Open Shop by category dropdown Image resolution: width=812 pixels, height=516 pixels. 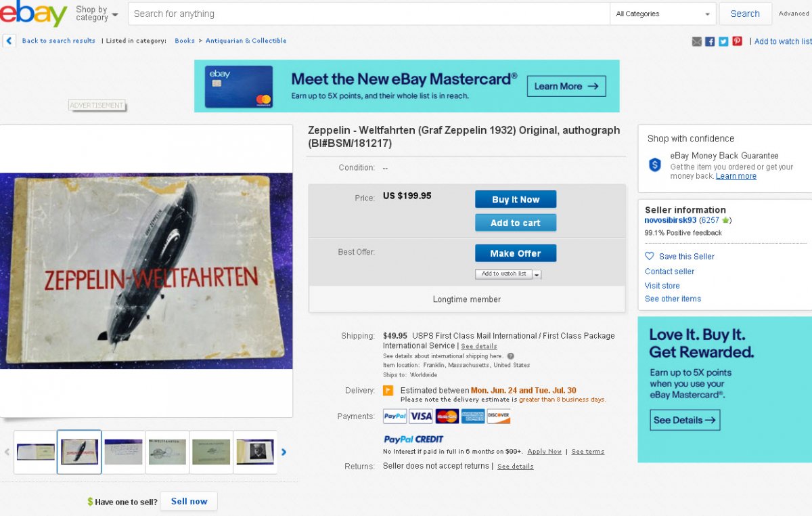(x=96, y=14)
